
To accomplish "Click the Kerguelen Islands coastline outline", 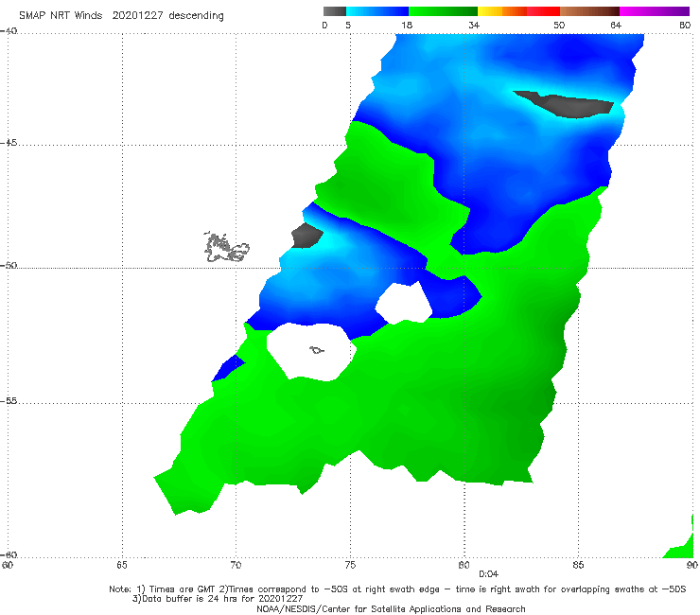I will [226, 248].
